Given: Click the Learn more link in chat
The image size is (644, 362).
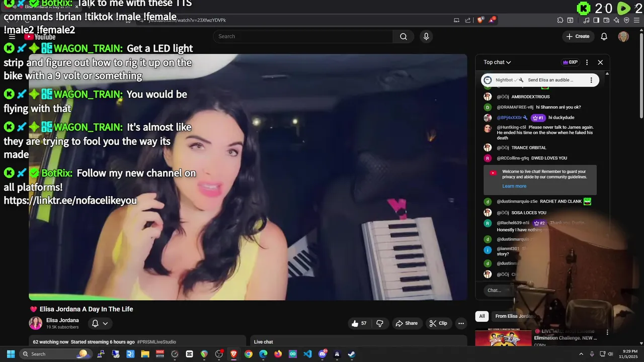Looking at the screenshot, I should coord(514,186).
